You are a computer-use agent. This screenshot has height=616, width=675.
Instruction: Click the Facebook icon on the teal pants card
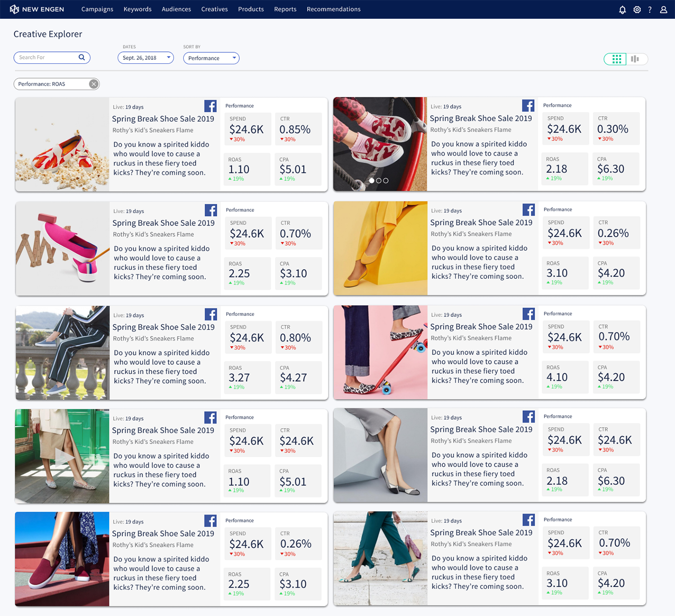pos(529,520)
